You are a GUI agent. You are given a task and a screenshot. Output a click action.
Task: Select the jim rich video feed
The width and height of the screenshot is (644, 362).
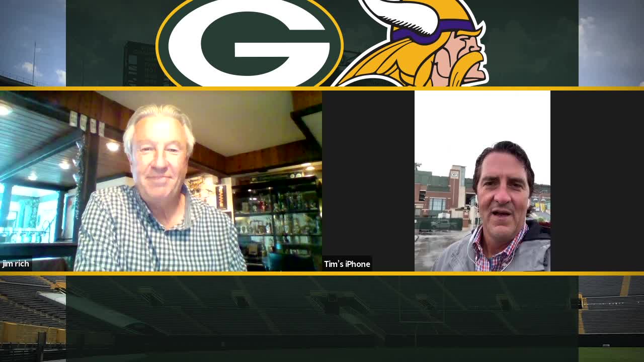click(161, 181)
